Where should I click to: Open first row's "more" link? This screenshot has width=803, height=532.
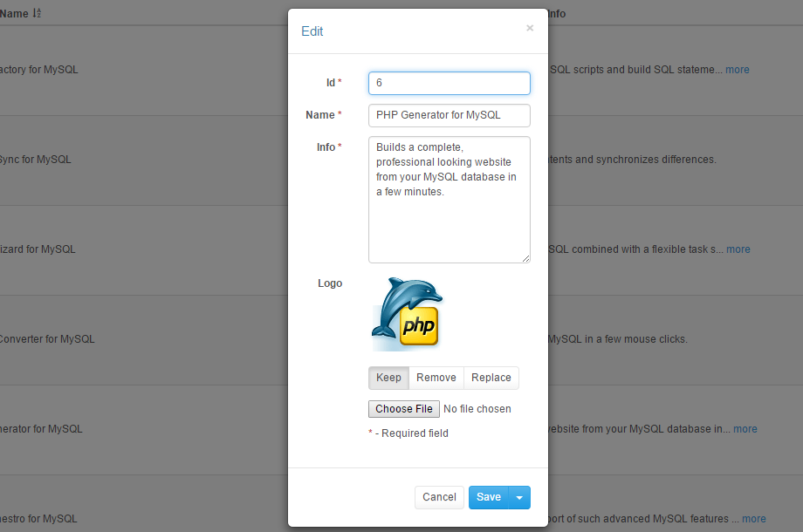click(x=737, y=70)
